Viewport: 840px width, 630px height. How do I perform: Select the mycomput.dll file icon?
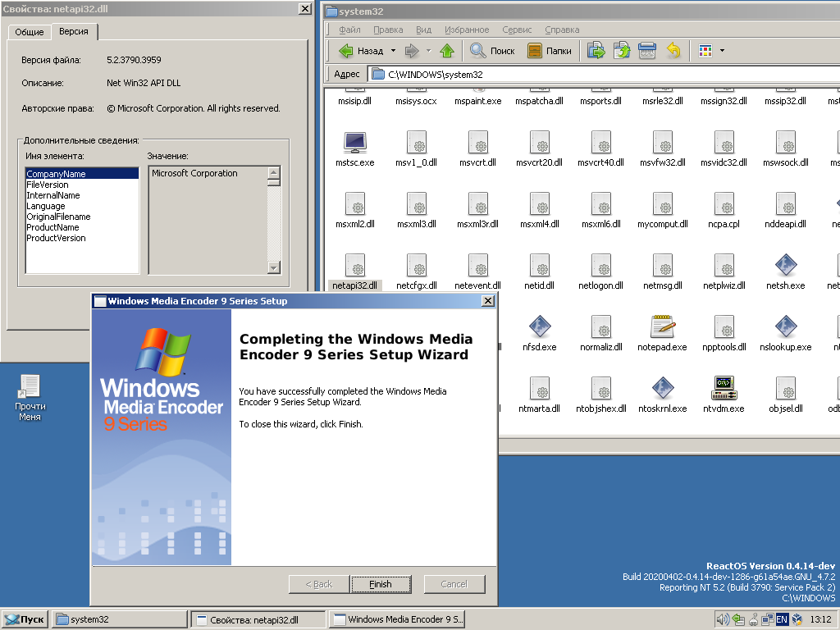(x=662, y=204)
